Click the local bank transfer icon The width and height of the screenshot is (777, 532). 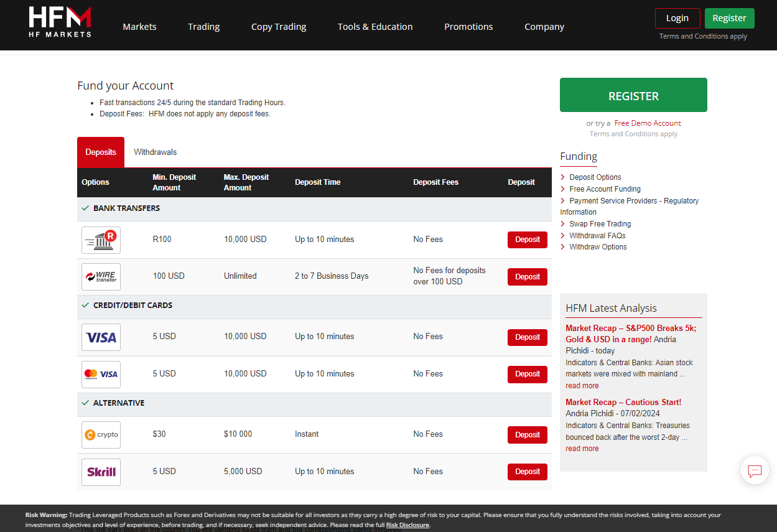(101, 240)
